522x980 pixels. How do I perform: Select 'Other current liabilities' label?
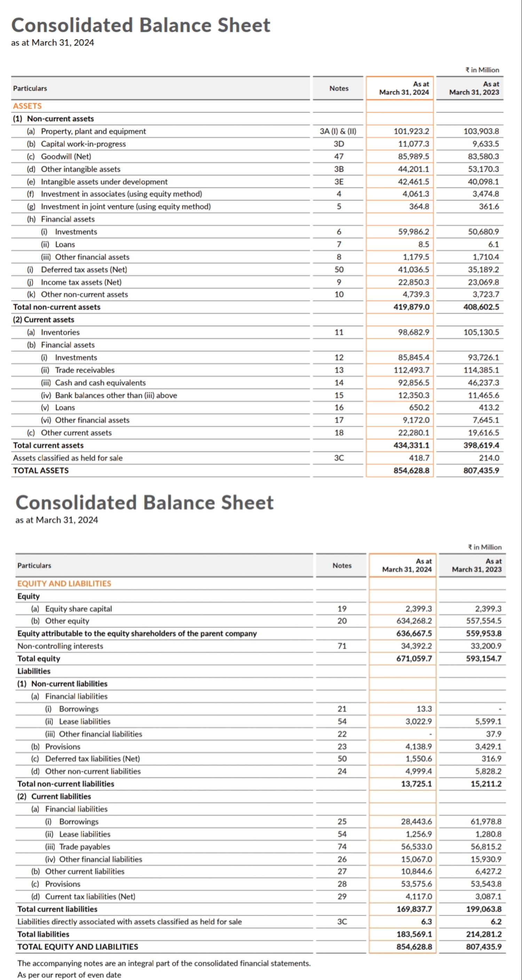coord(85,871)
